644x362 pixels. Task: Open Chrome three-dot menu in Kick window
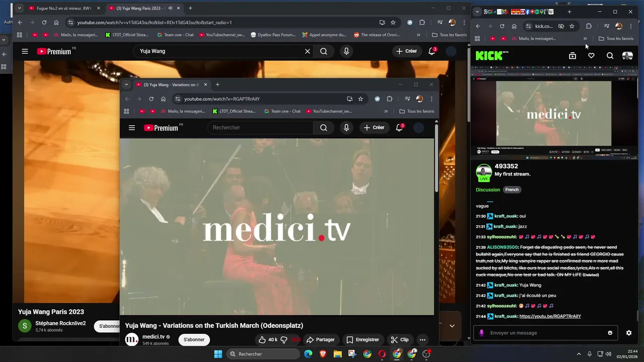click(x=631, y=26)
